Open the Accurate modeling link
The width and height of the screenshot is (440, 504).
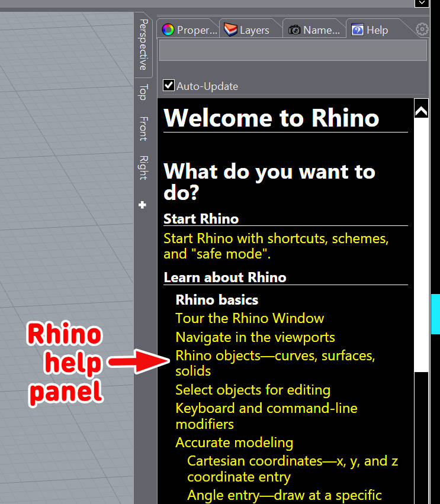pos(234,442)
